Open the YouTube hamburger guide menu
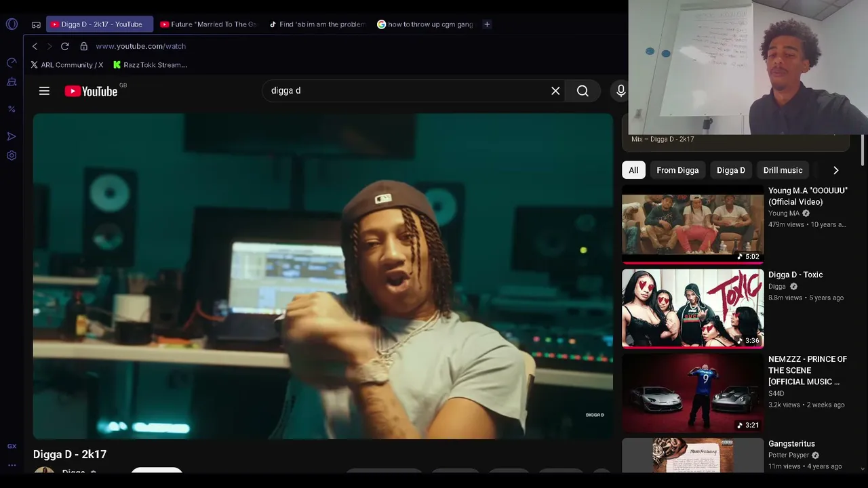Screen dimensions: 868x488 click(x=44, y=91)
